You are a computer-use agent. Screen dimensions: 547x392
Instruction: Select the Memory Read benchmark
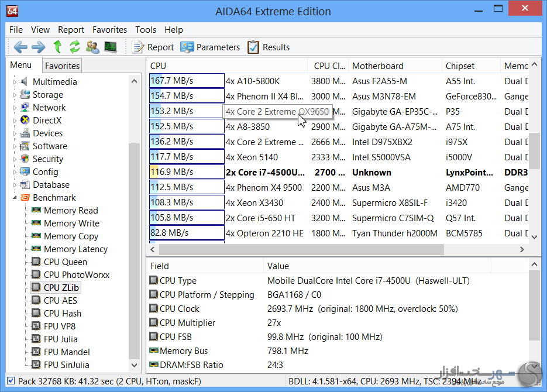(x=71, y=211)
